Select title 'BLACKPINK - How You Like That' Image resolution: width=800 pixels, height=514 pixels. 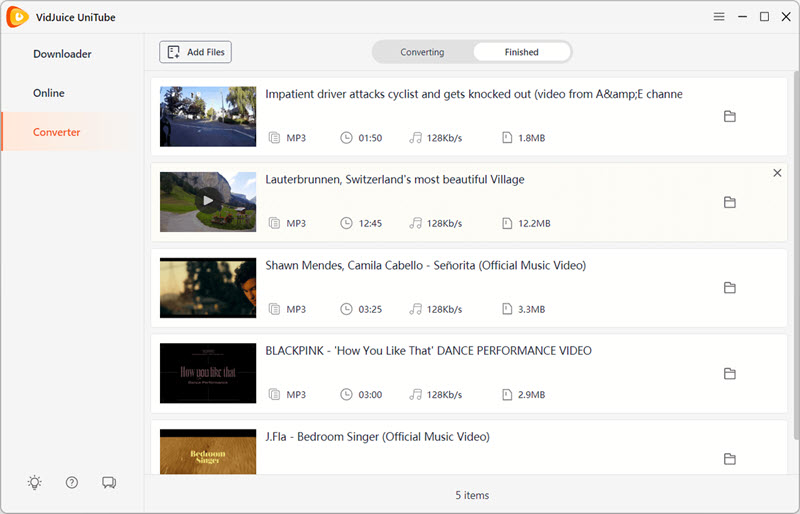point(428,351)
